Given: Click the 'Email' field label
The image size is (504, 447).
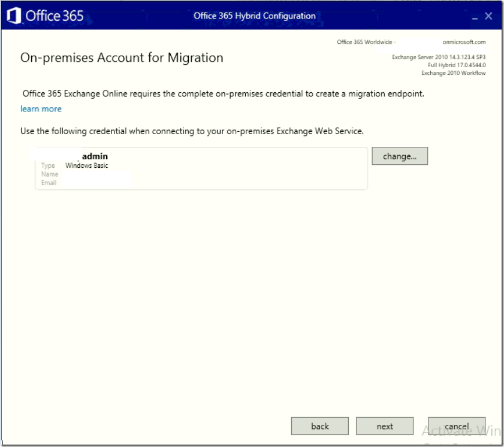Looking at the screenshot, I should [49, 183].
